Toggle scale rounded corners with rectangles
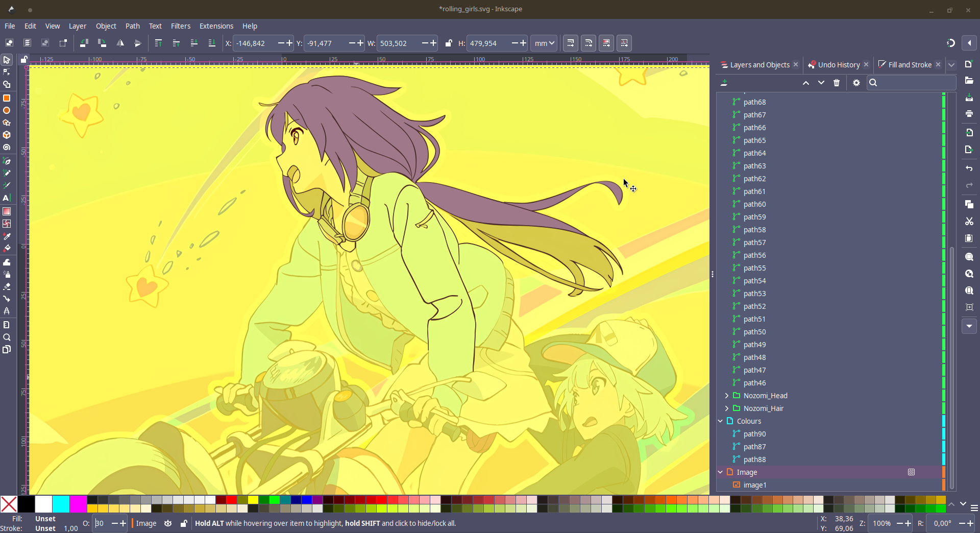 tap(589, 43)
